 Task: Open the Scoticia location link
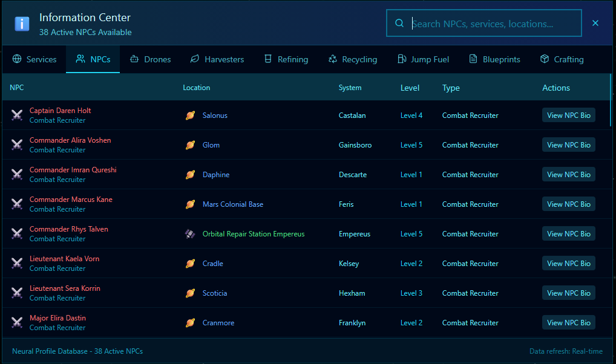215,293
